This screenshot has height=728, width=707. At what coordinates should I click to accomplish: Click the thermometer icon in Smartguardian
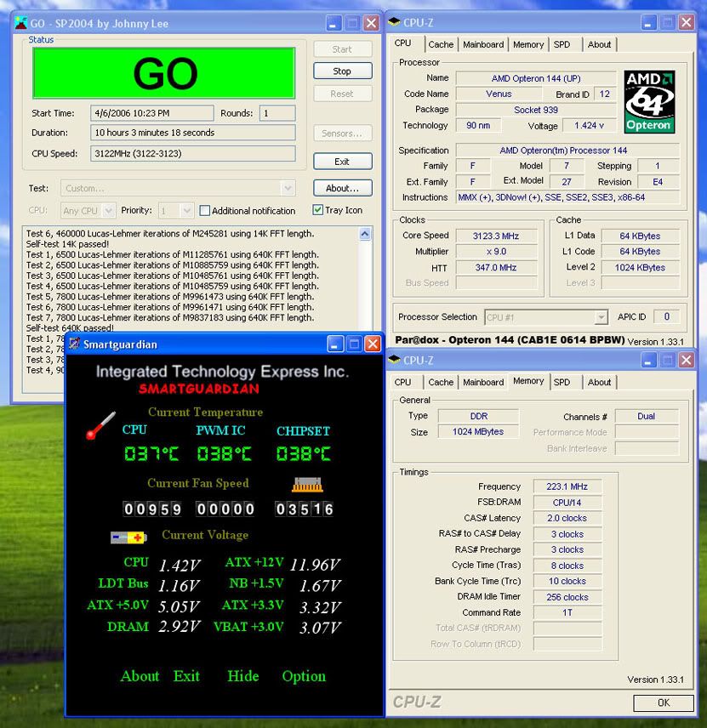coord(100,425)
